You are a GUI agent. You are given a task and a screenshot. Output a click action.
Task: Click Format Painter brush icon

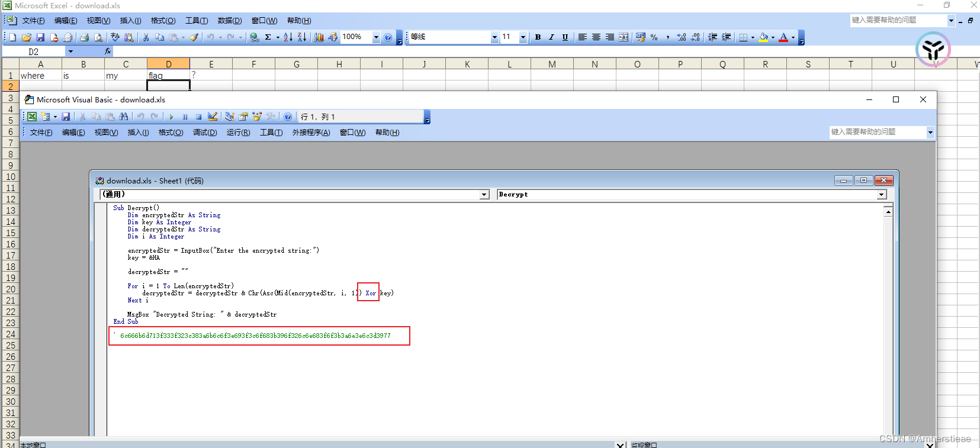pos(194,37)
